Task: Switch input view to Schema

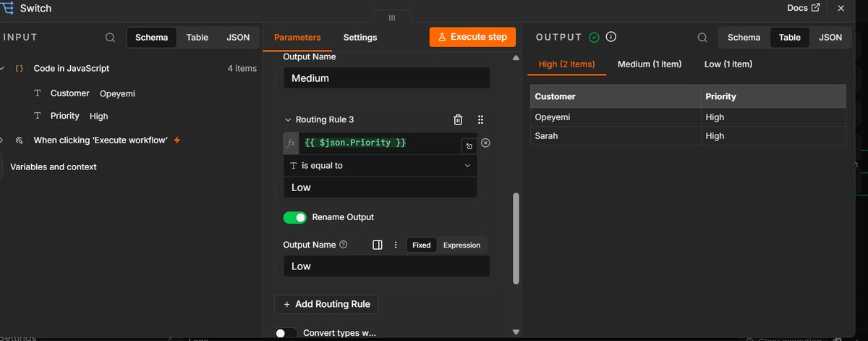Action: pos(151,38)
